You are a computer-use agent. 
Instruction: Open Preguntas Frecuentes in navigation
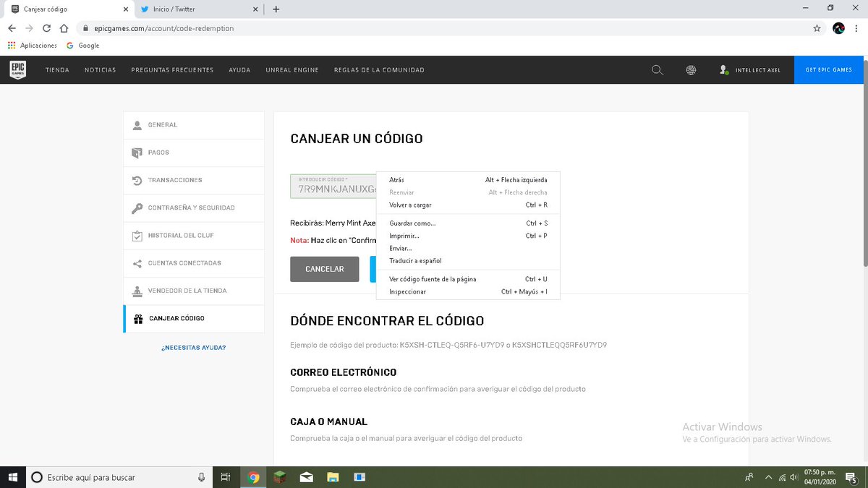pyautogui.click(x=172, y=70)
